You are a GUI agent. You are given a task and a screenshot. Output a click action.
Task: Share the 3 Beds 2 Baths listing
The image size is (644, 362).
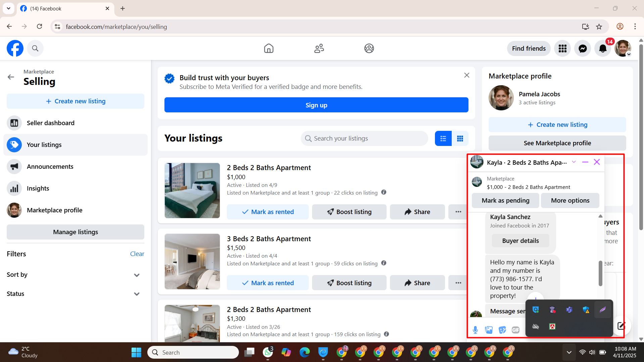tap(417, 283)
